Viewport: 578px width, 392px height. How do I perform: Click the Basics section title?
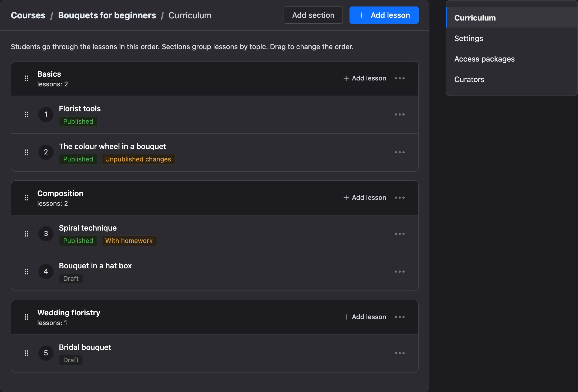click(x=49, y=74)
